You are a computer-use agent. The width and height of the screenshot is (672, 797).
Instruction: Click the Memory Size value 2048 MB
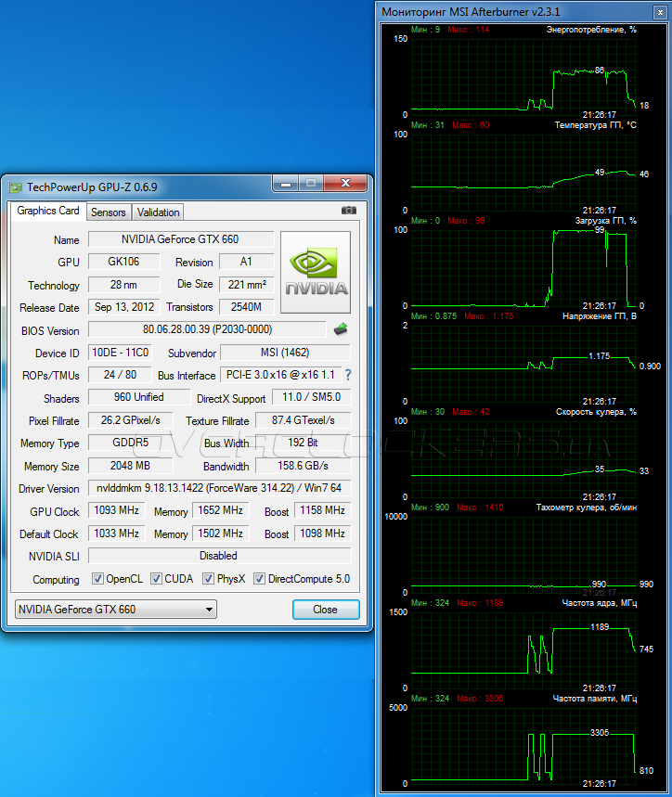pyautogui.click(x=130, y=466)
